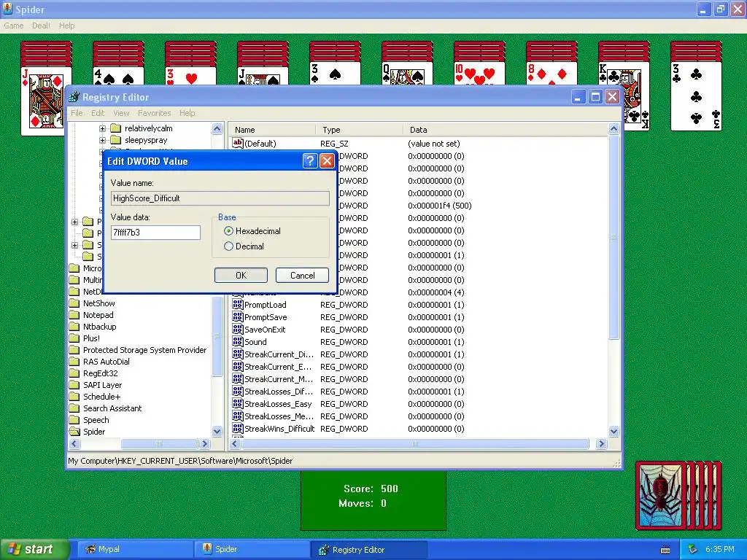The image size is (747, 560).
Task: Click the Type column header
Action: tap(360, 130)
